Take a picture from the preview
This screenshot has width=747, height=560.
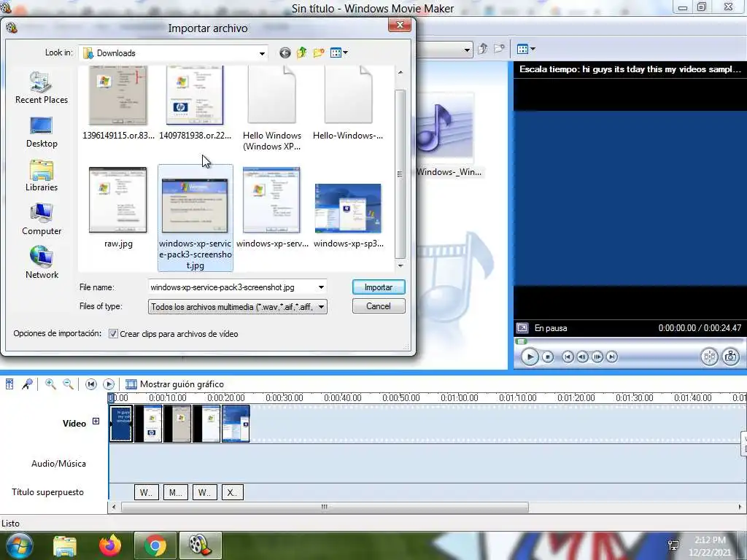(730, 357)
